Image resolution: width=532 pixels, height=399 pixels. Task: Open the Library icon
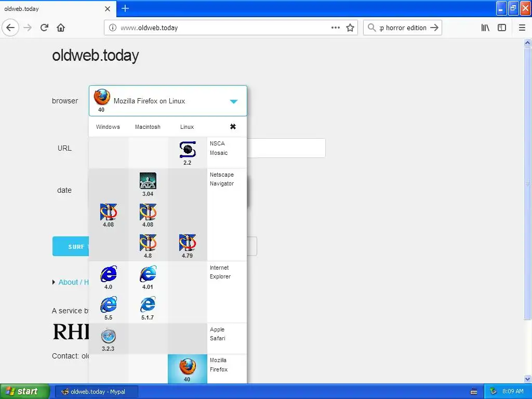pyautogui.click(x=485, y=28)
